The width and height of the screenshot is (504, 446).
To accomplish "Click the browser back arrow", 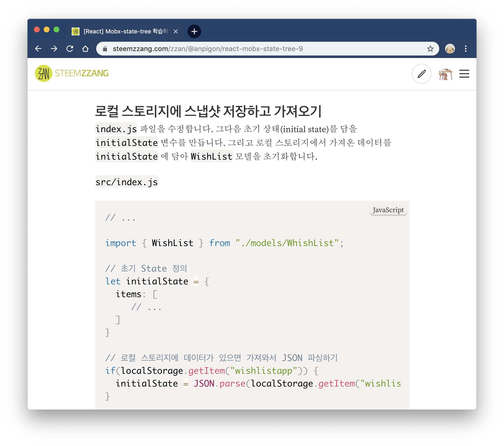I will pos(38,49).
